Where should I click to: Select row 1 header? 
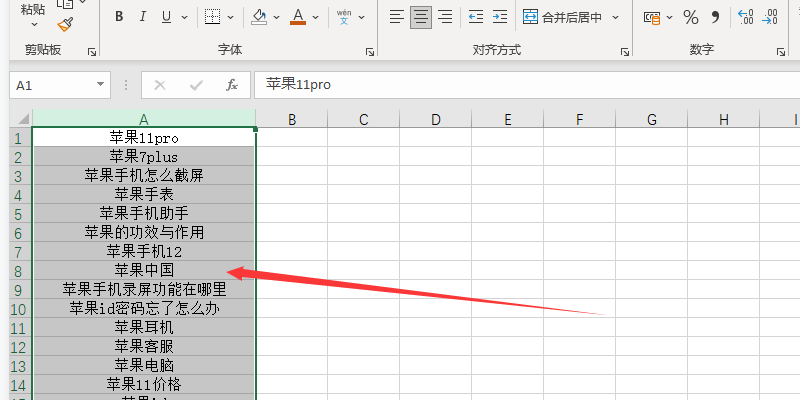(21, 138)
